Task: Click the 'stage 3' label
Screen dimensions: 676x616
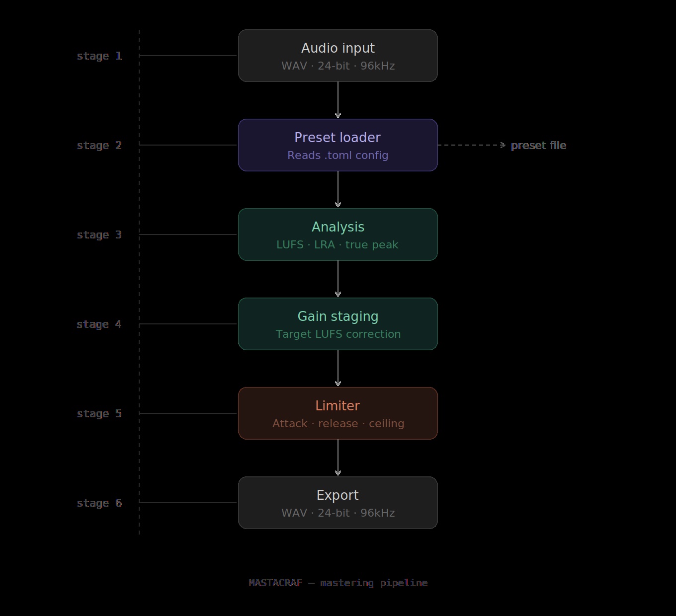Action: pyautogui.click(x=99, y=235)
